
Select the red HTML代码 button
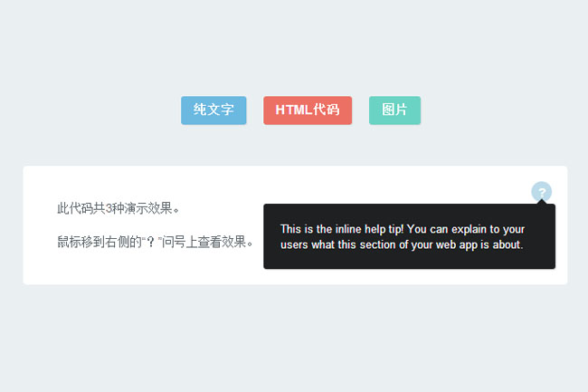(x=308, y=110)
